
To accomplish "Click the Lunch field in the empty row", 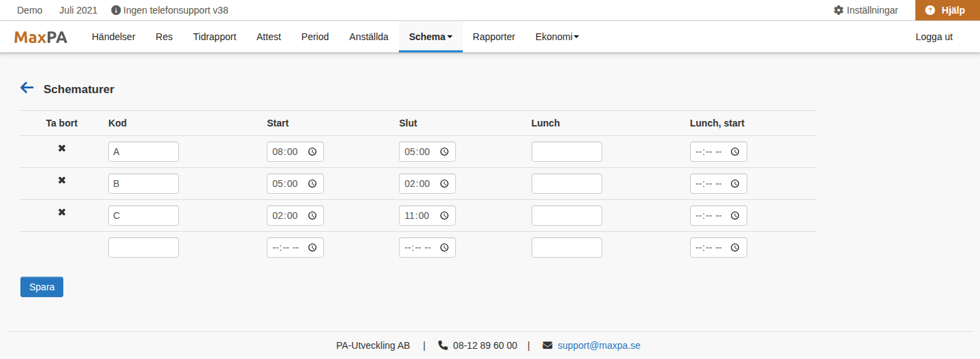I will pos(567,247).
